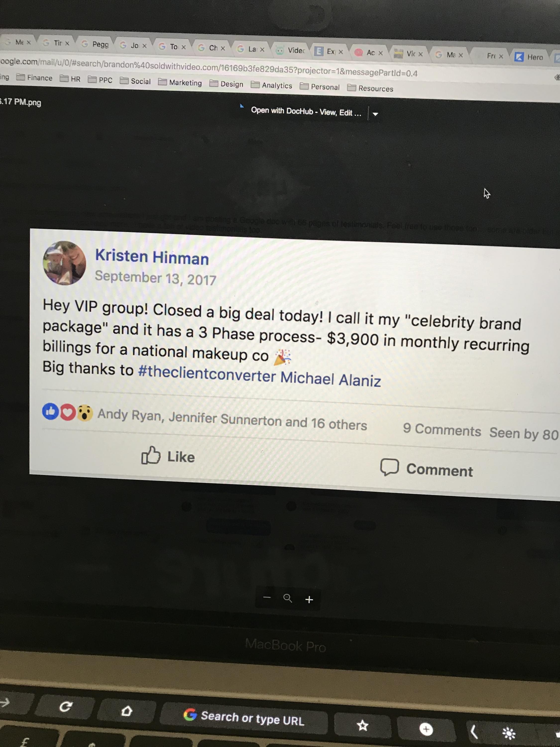Zoom out with the minus icon
560x747 pixels.
(x=267, y=597)
